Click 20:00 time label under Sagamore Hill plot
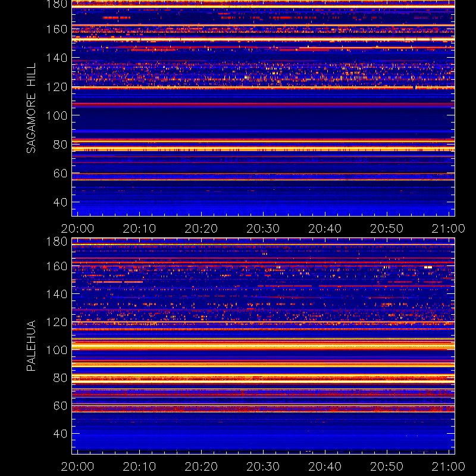Screen dimensions: 476x476 point(77,228)
